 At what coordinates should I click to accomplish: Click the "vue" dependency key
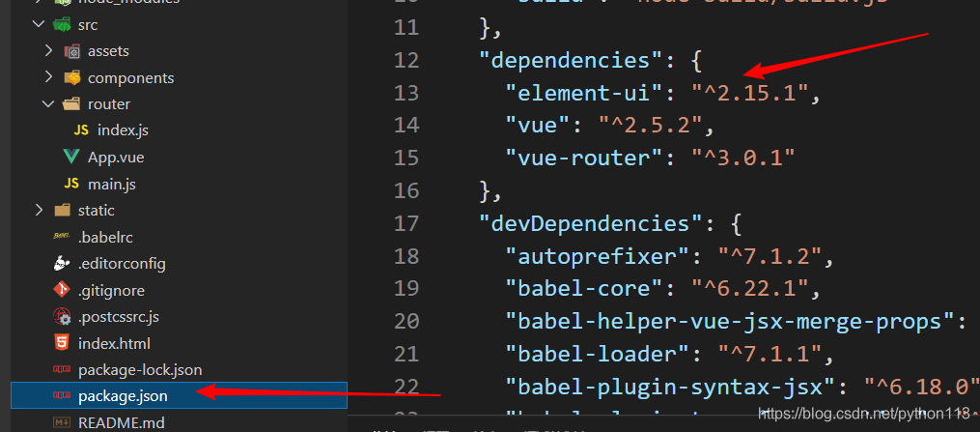pyautogui.click(x=538, y=126)
